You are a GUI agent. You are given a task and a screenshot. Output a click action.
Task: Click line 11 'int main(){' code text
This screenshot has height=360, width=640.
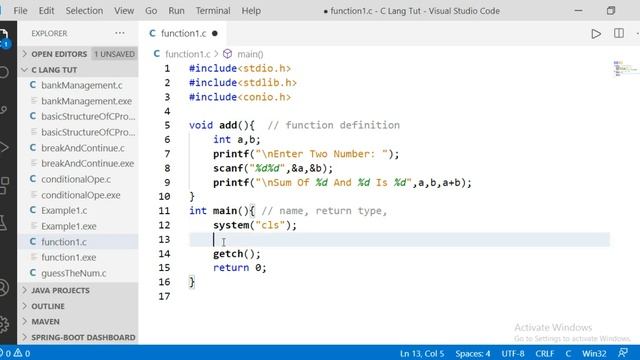coord(222,211)
